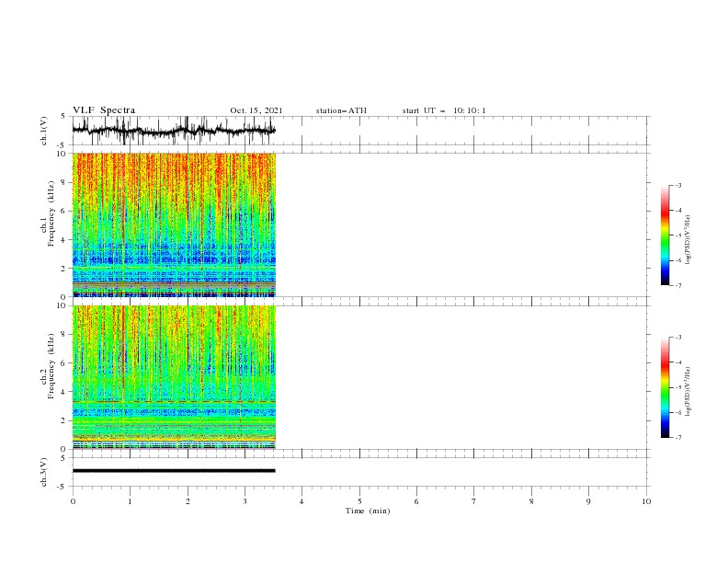The width and height of the screenshot is (728, 563).
Task: Select the date text "Oct. 15, 2021"
Action: click(x=256, y=110)
